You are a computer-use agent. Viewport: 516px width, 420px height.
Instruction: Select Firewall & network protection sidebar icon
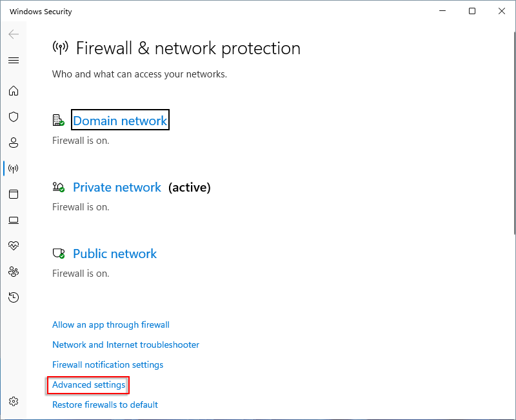click(x=14, y=168)
